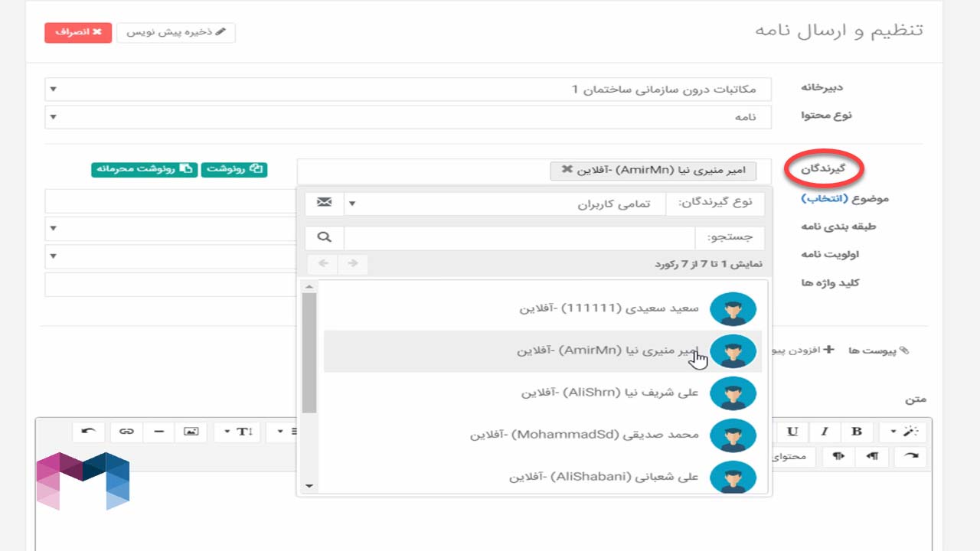This screenshot has height=551, width=980.
Task: Click the envelope icon beside recipient type
Action: (324, 203)
